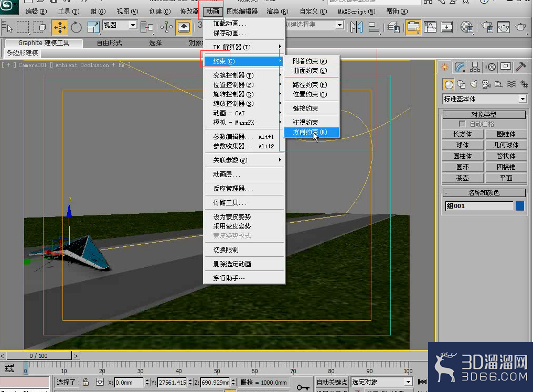Expand the IK Solvers submenu
This screenshot has width=533, height=392.
pos(244,47)
